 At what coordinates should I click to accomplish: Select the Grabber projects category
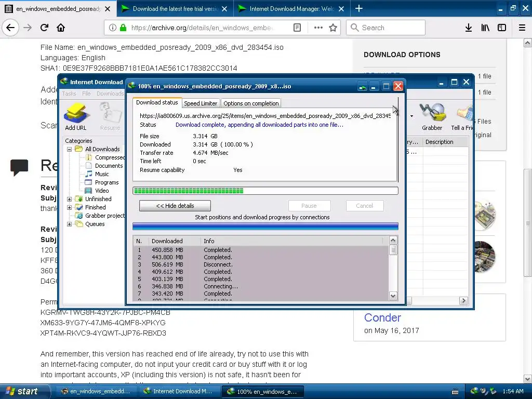pos(104,216)
